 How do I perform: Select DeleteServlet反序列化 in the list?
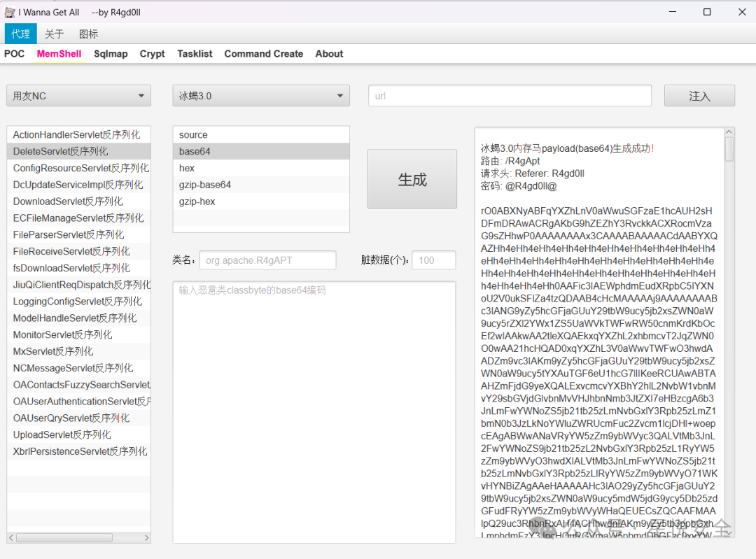(x=78, y=151)
